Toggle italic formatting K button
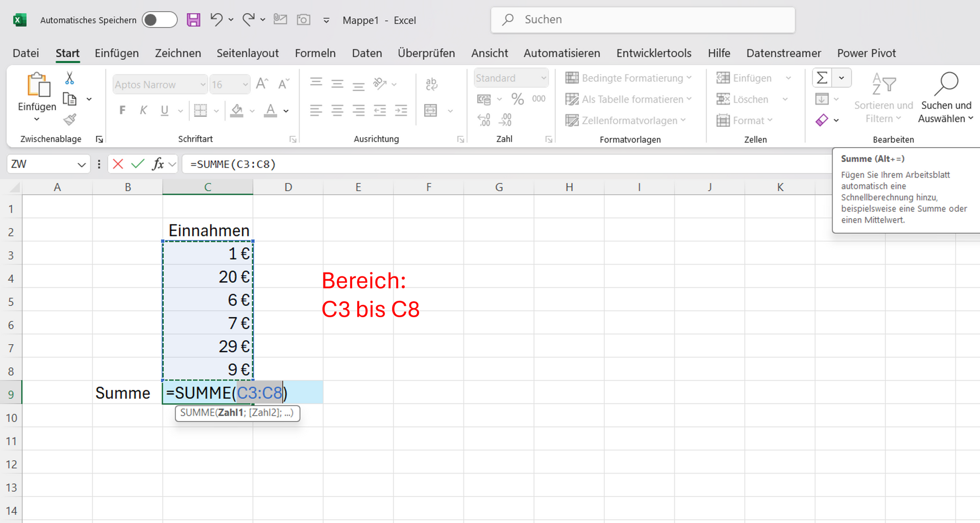 (143, 110)
